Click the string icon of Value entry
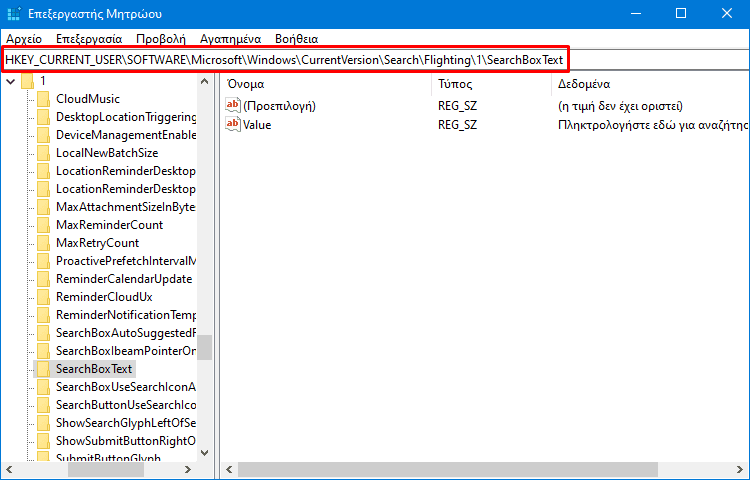Screen dimensions: 750x480 [x=233, y=124]
